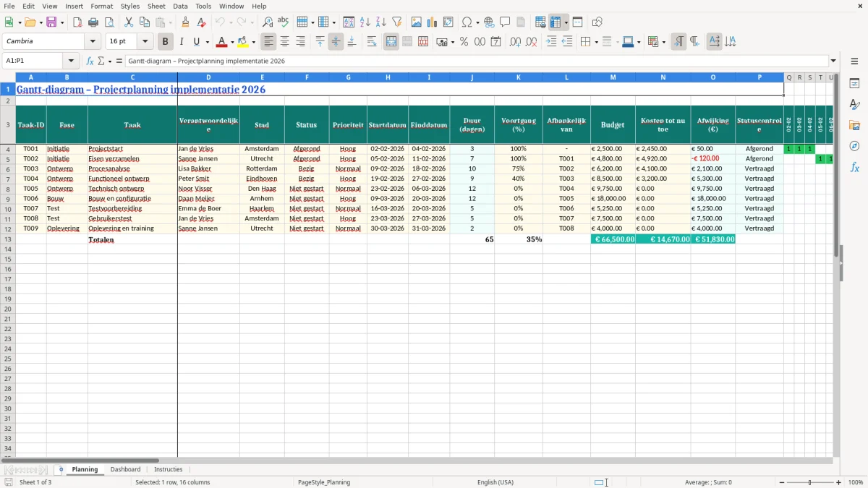Switch to the Dashboard sheet tab

(125, 469)
